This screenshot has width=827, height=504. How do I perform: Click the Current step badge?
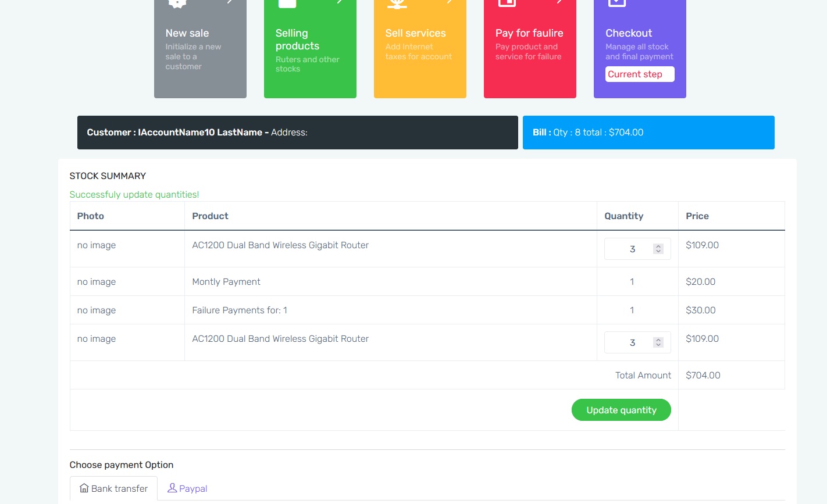click(640, 74)
